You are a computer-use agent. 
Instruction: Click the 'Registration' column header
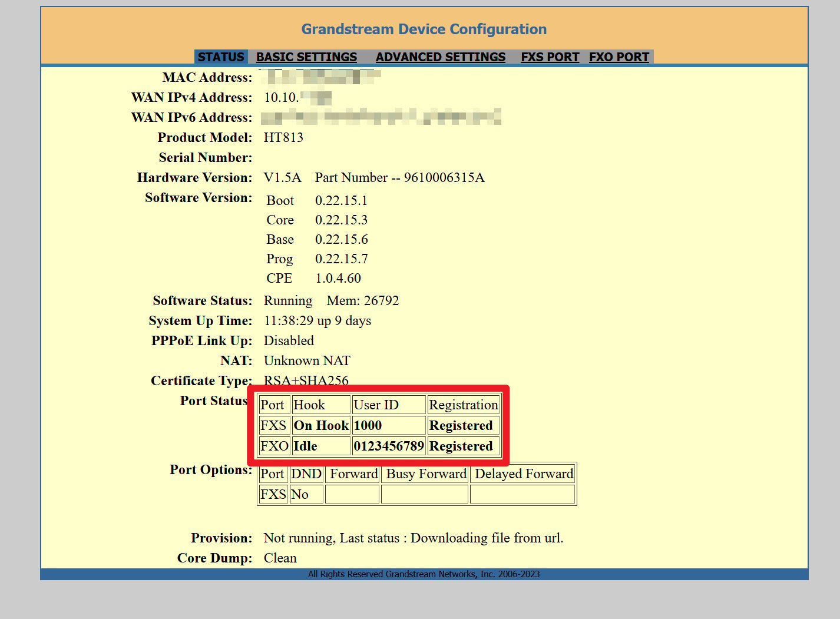tap(464, 405)
